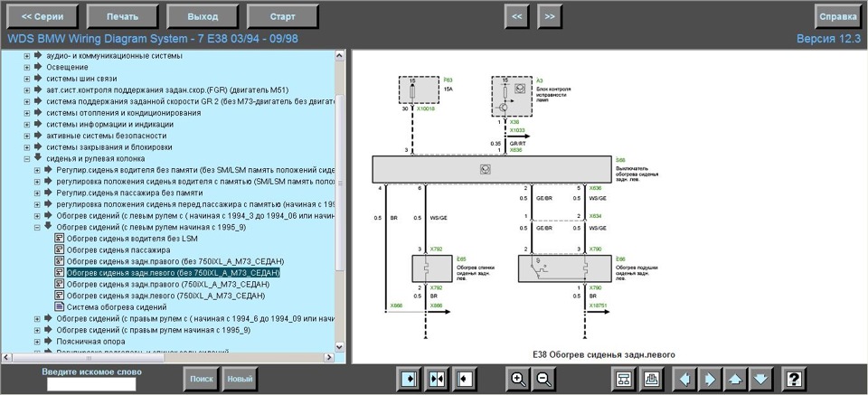Open Обогрев сиденья задн.правого (750iXL_A_M73_СЕДАН)

[168, 284]
